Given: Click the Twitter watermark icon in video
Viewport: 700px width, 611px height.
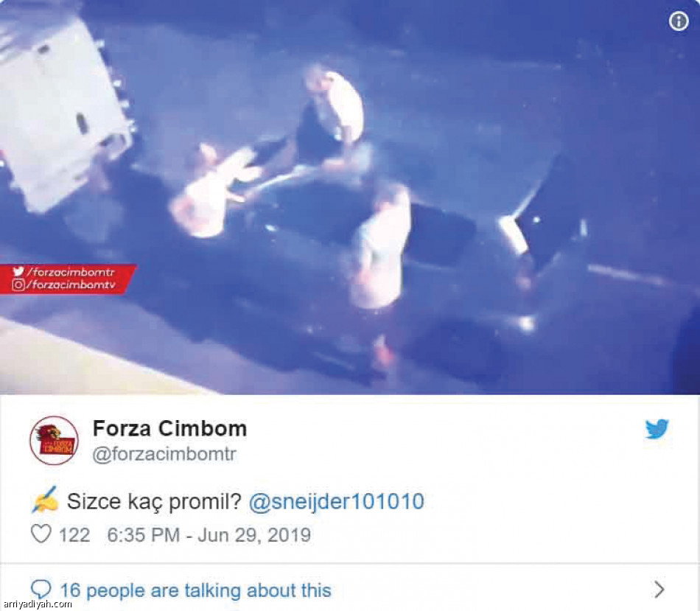Looking at the screenshot, I should point(18,271).
